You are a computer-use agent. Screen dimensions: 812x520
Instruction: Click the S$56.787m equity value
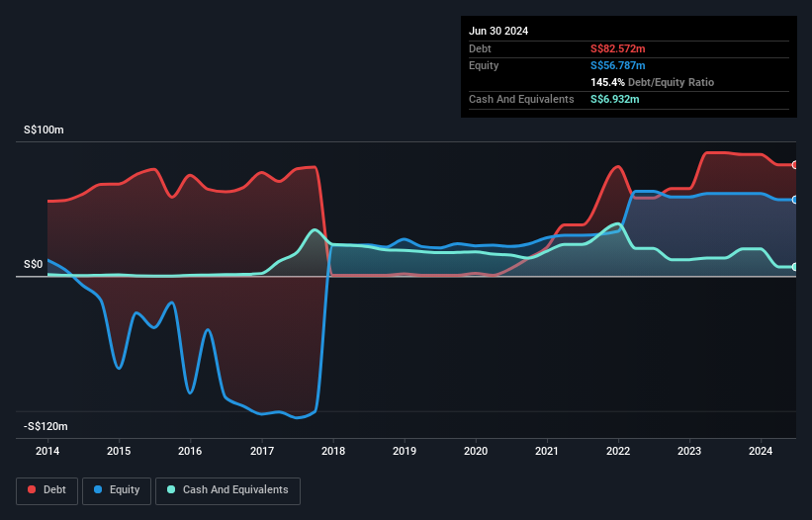[618, 65]
